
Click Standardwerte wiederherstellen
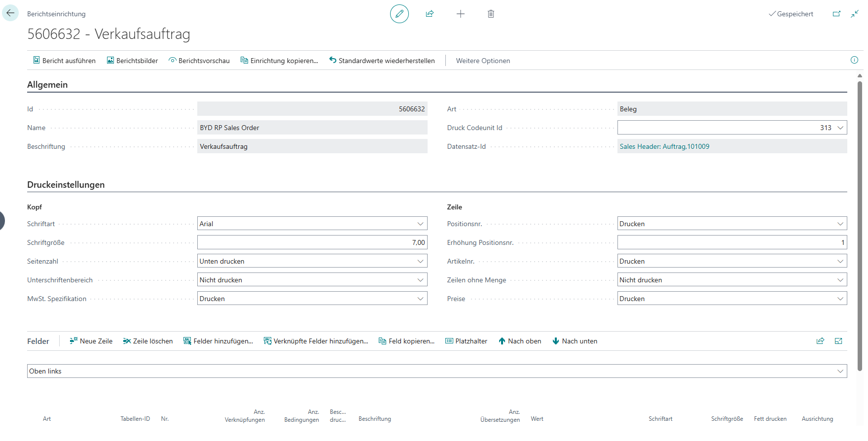coord(382,61)
